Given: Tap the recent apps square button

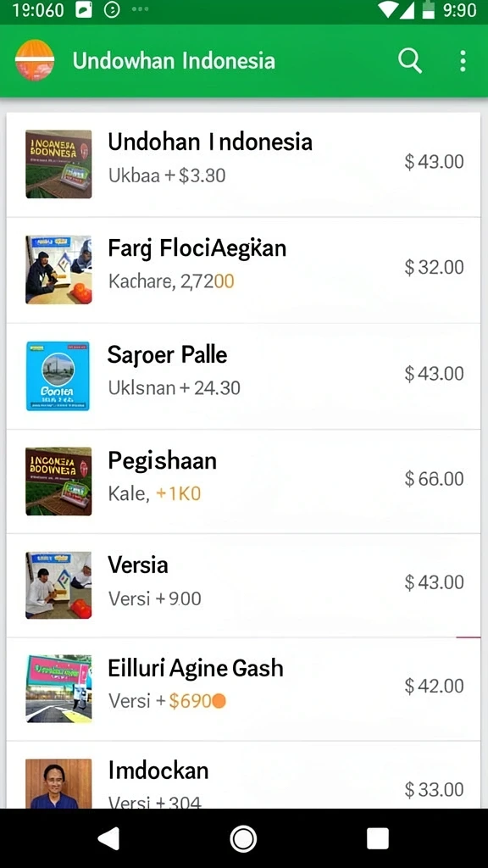Looking at the screenshot, I should click(377, 838).
